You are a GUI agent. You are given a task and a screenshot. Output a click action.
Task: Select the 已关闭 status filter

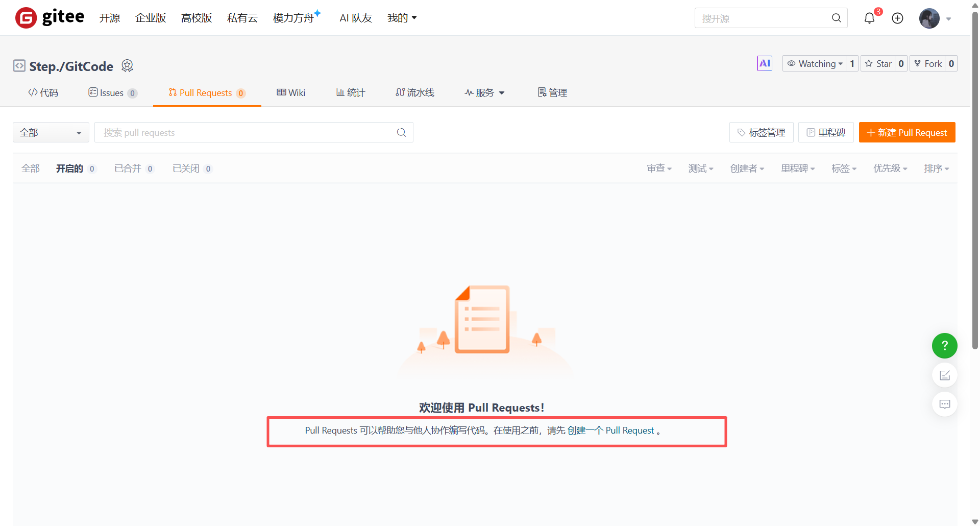coord(192,169)
